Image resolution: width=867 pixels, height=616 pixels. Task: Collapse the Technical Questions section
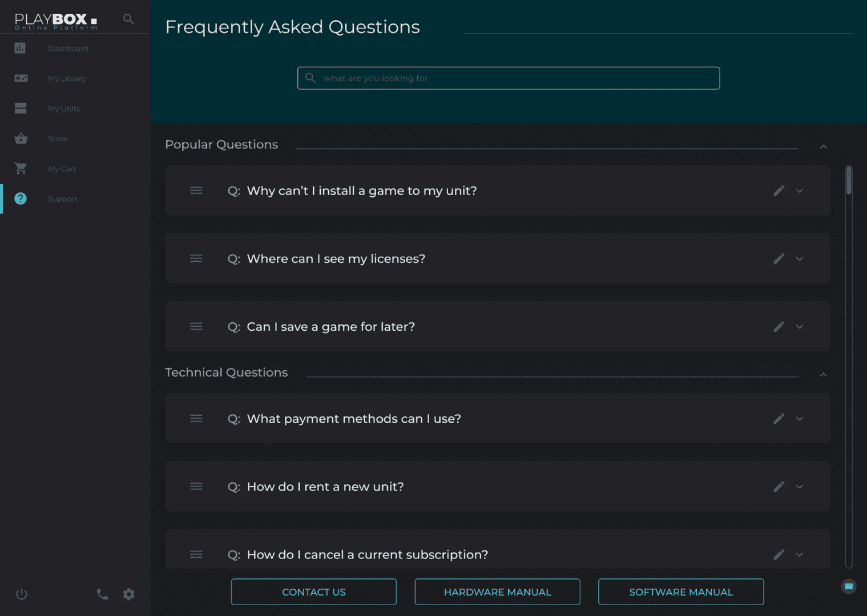point(824,375)
